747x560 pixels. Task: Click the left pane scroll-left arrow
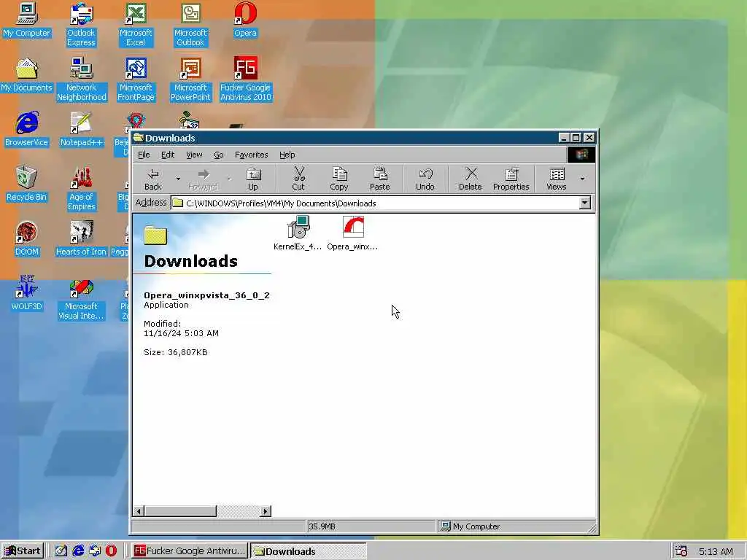tap(139, 511)
